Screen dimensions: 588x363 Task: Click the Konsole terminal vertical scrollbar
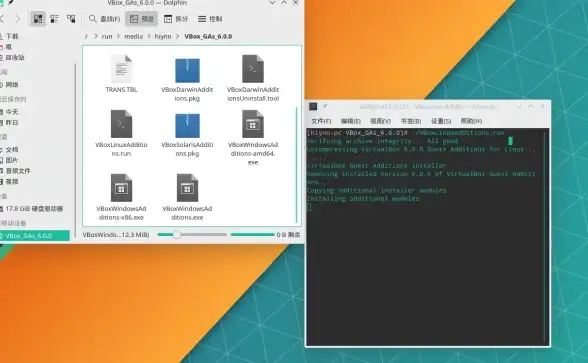pyautogui.click(x=545, y=236)
